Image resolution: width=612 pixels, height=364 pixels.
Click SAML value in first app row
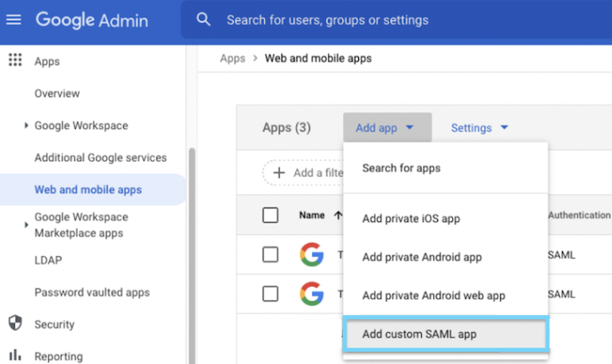(561, 255)
